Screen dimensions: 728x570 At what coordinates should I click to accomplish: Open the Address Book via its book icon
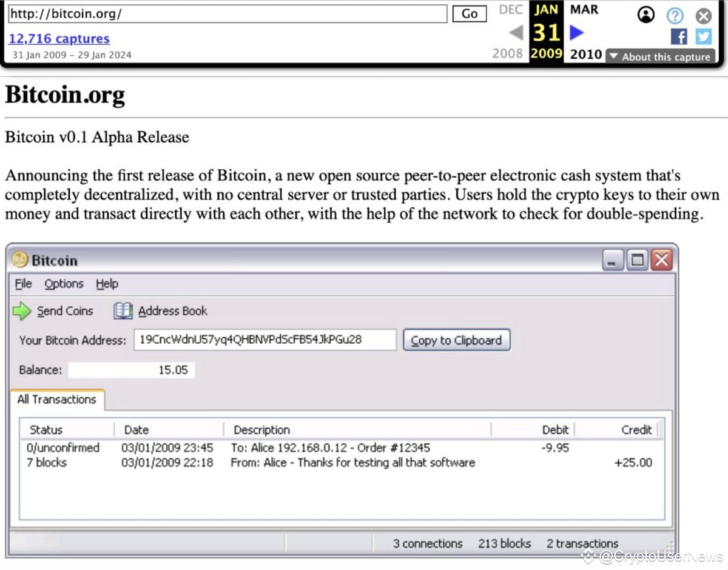tap(123, 310)
